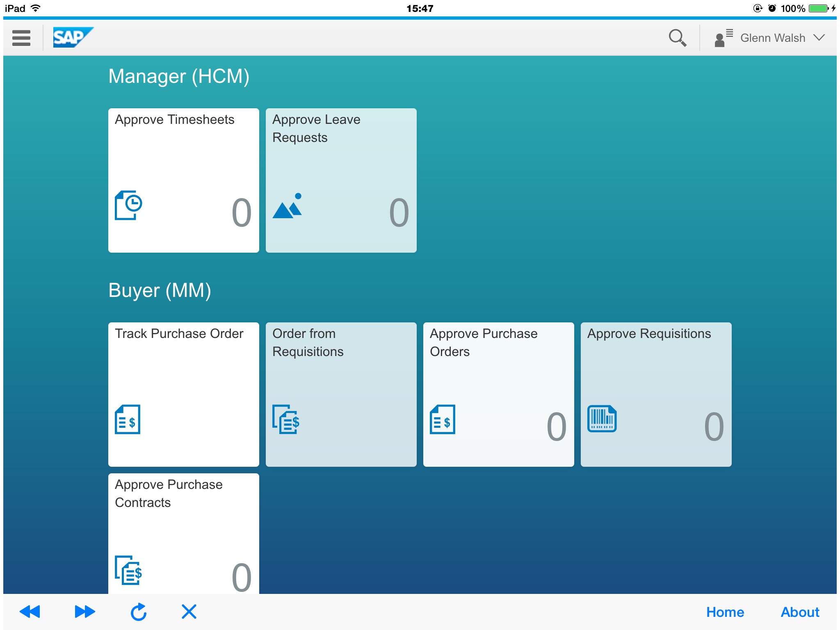Click the reload page icon
The height and width of the screenshot is (630, 840).
tap(139, 612)
